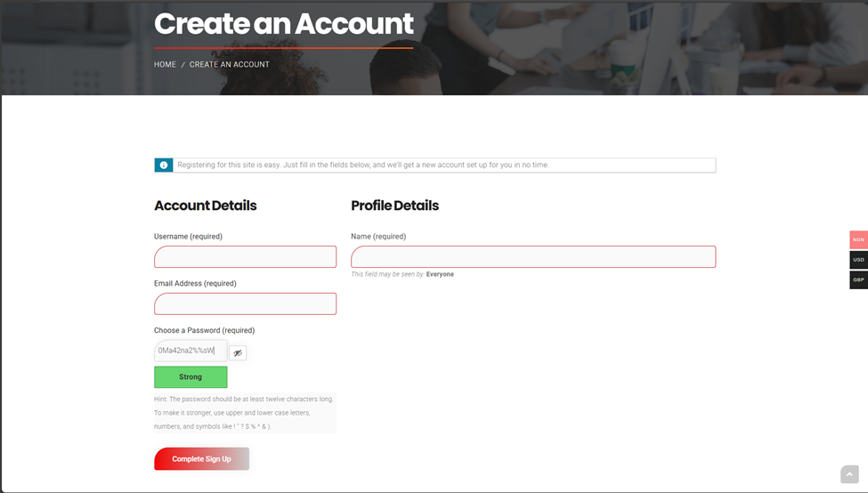Click the registration info message
Image resolution: width=868 pixels, height=493 pixels.
pyautogui.click(x=363, y=166)
